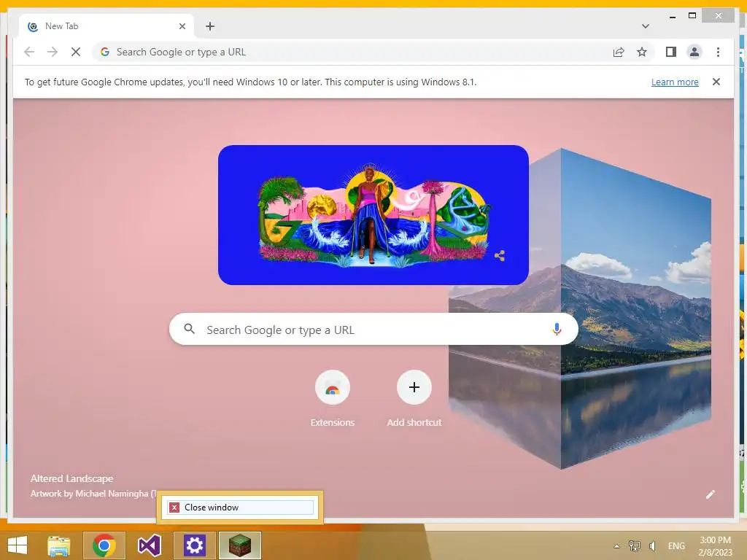Viewport: 747px width, 560px height.
Task: Open the volume tray icon
Action: click(x=653, y=546)
